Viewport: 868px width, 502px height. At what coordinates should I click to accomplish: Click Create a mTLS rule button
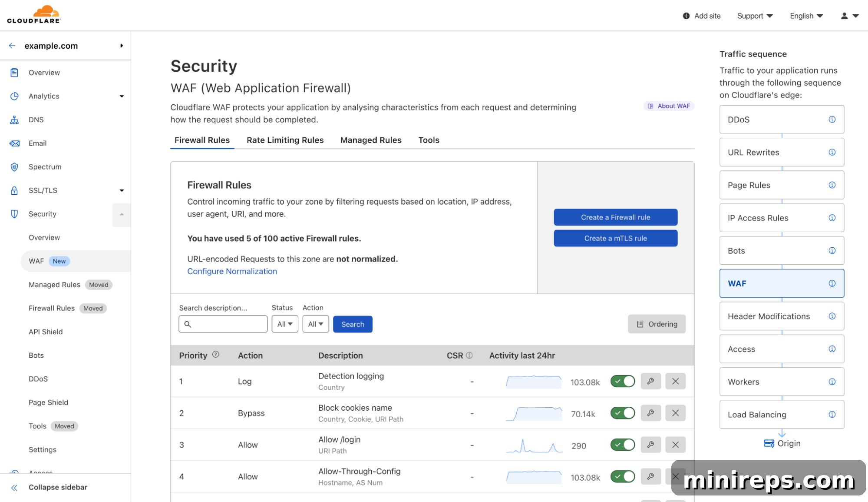(x=615, y=238)
